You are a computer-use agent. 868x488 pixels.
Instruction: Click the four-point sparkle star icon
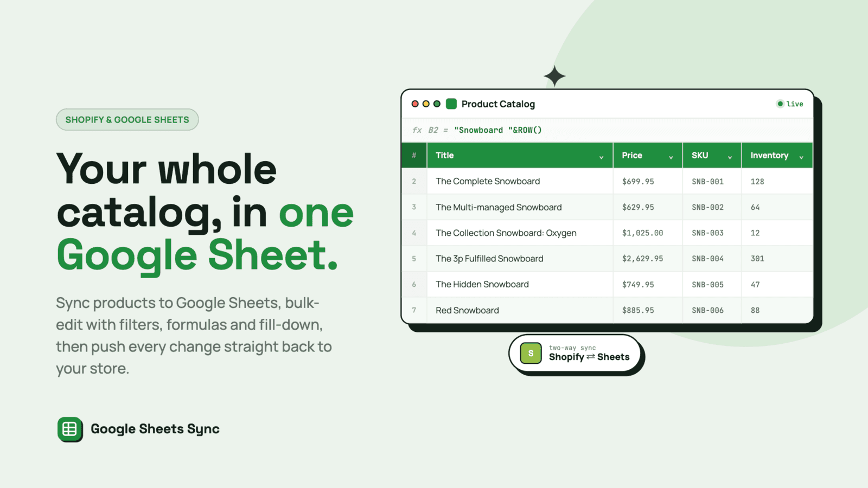554,76
